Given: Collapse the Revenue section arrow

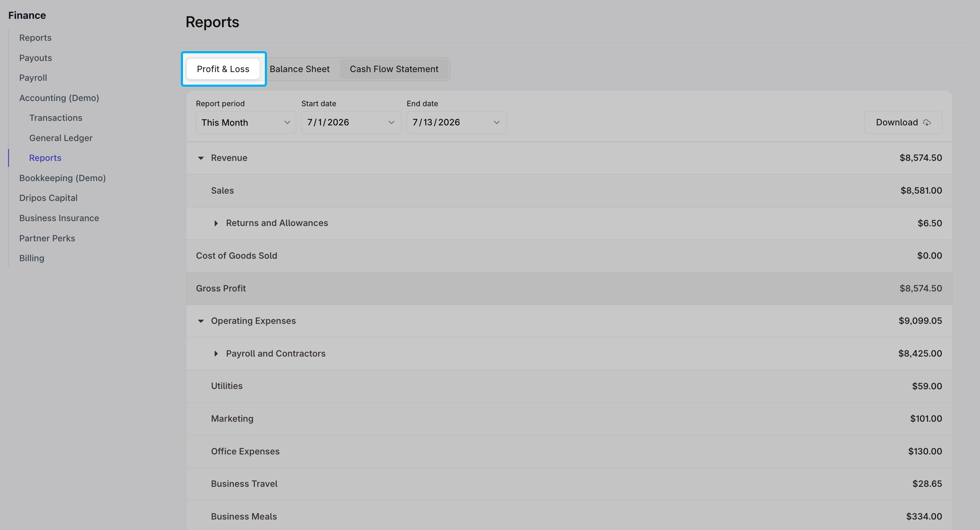Looking at the screenshot, I should tap(200, 158).
